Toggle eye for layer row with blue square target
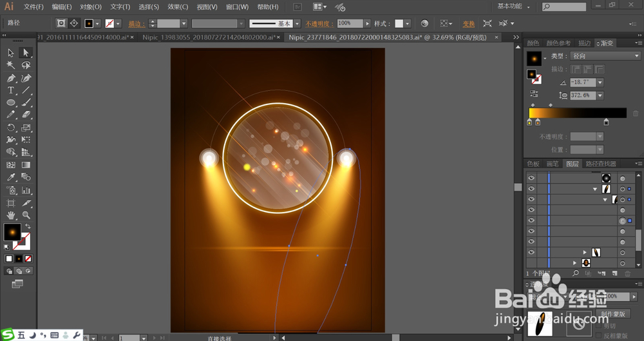644x341 pixels. click(x=531, y=220)
